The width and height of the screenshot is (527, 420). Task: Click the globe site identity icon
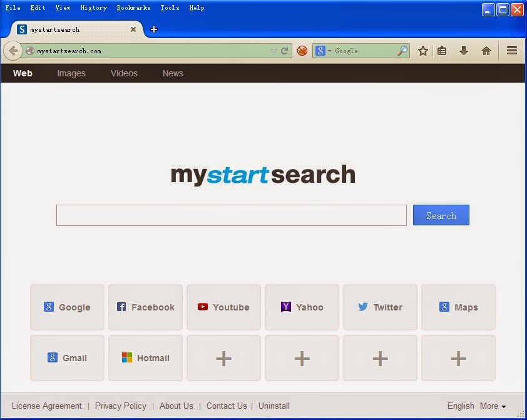point(30,51)
